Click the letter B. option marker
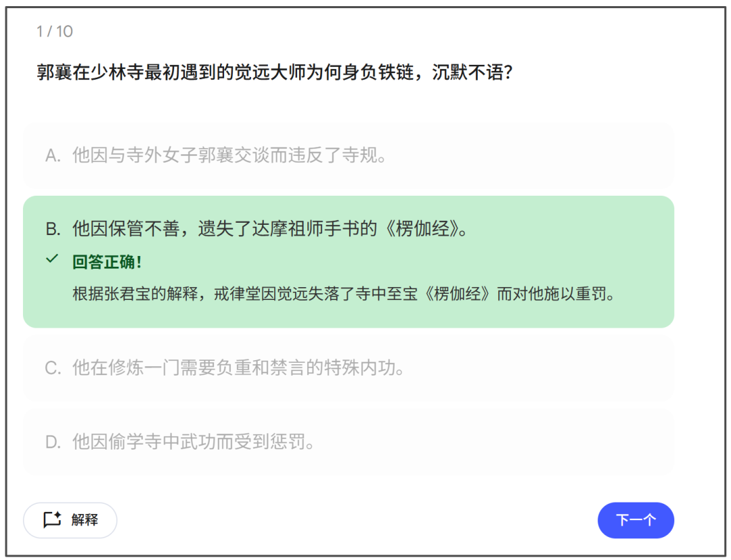The width and height of the screenshot is (731, 560). (53, 229)
